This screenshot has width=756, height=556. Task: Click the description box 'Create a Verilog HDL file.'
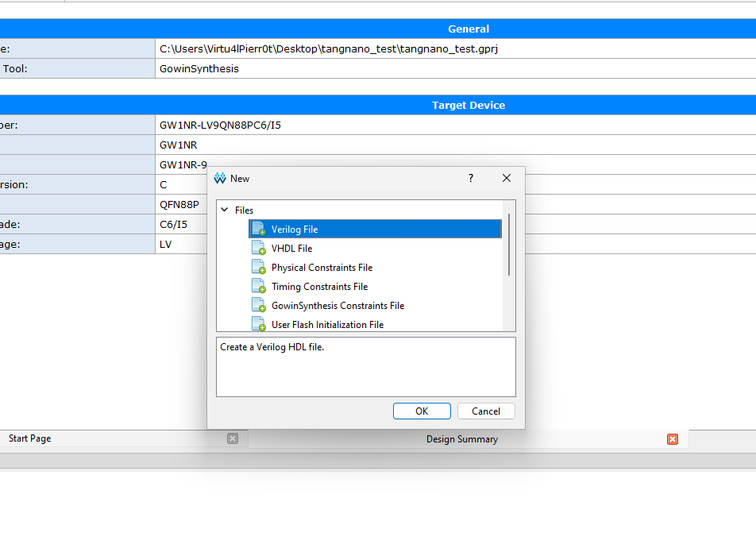366,367
